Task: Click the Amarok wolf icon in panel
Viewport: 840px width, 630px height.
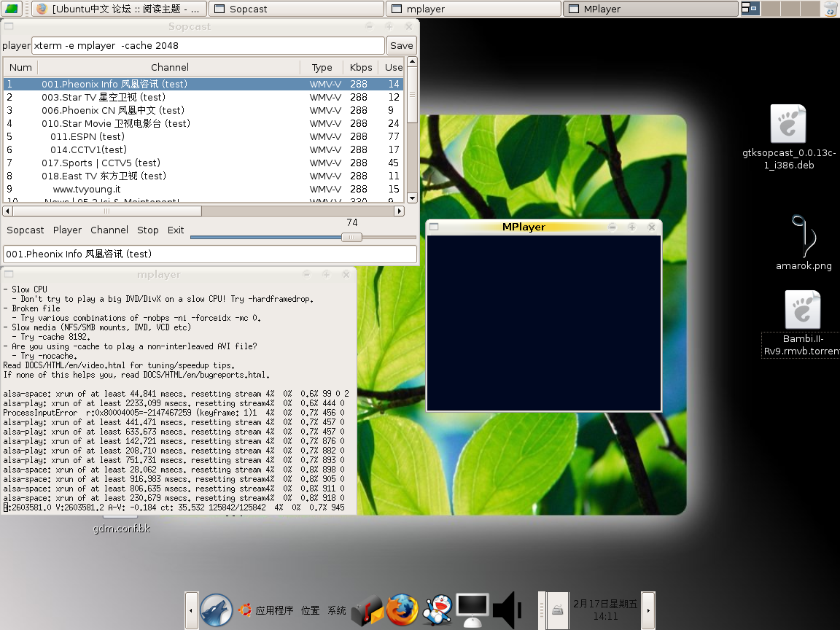Action: (216, 610)
